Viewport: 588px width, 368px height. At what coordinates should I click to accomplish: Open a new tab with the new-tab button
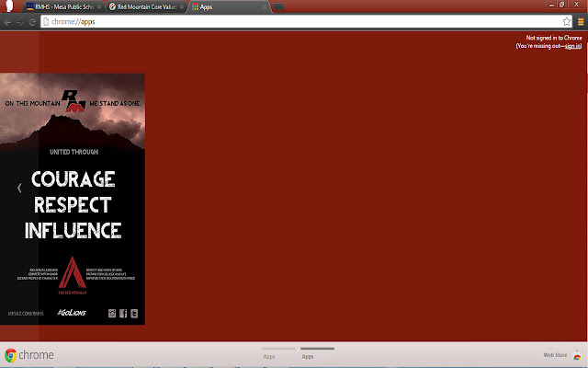click(277, 7)
